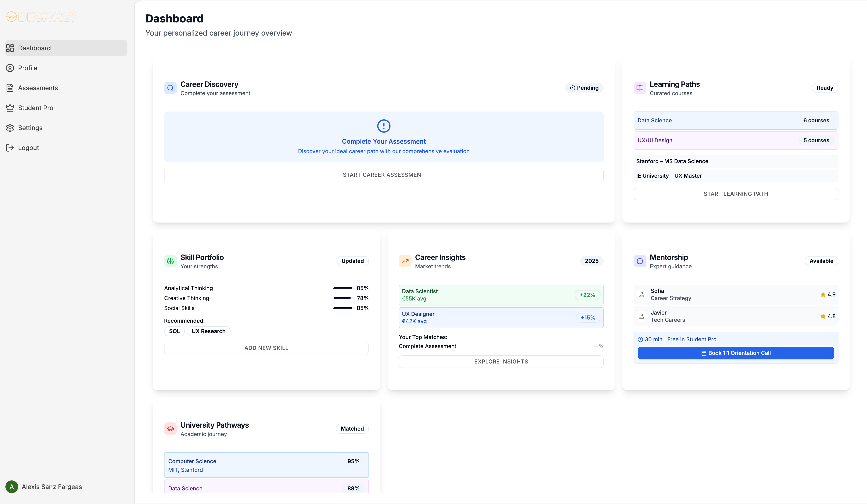Viewport: 867px width, 504px height.
Task: Click the Career Insights trend arrow icon
Action: [405, 261]
